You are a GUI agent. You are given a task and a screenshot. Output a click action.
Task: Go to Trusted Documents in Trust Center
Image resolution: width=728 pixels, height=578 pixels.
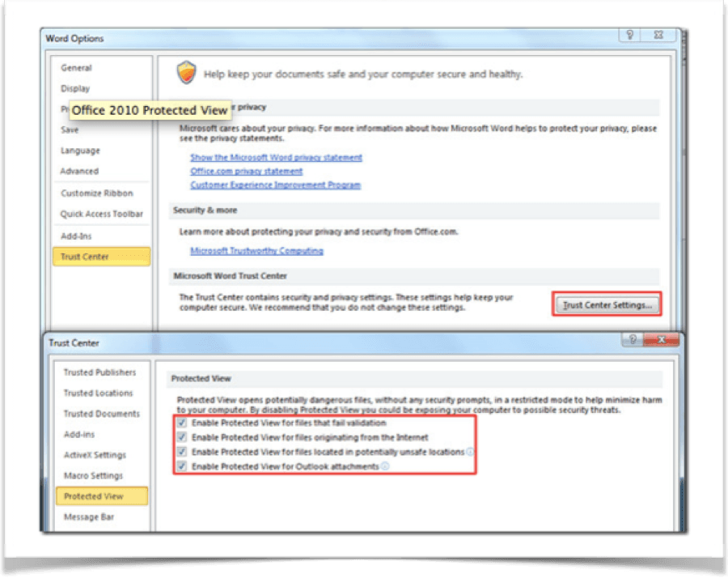(x=102, y=414)
